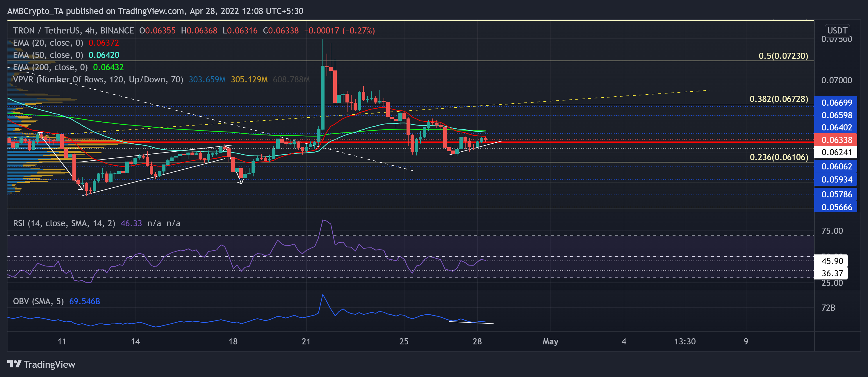This screenshot has width=868, height=377.
Task: Click the RSI value 46.33 in legend
Action: pos(131,223)
